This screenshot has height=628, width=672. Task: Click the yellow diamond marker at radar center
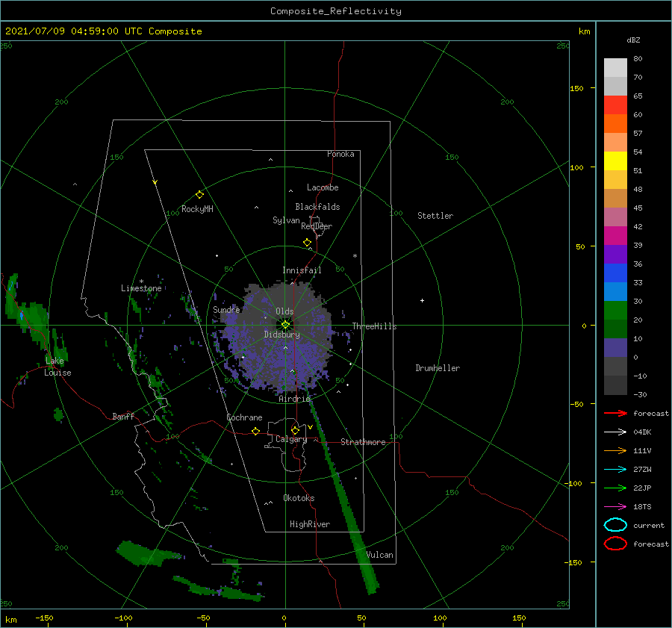tap(285, 325)
